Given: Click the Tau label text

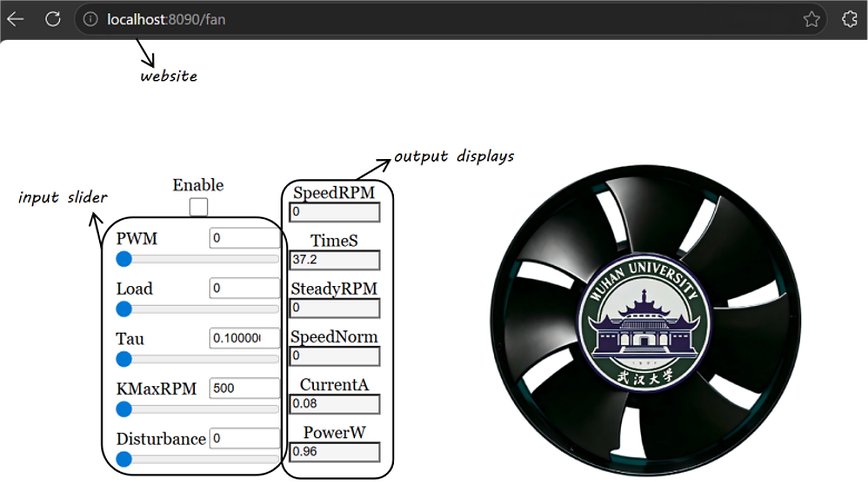Looking at the screenshot, I should point(130,338).
